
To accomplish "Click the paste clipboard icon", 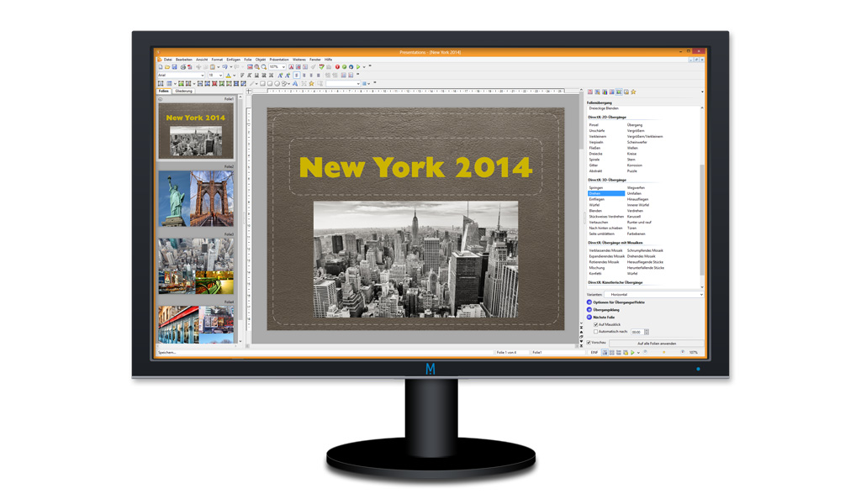I will click(x=212, y=67).
